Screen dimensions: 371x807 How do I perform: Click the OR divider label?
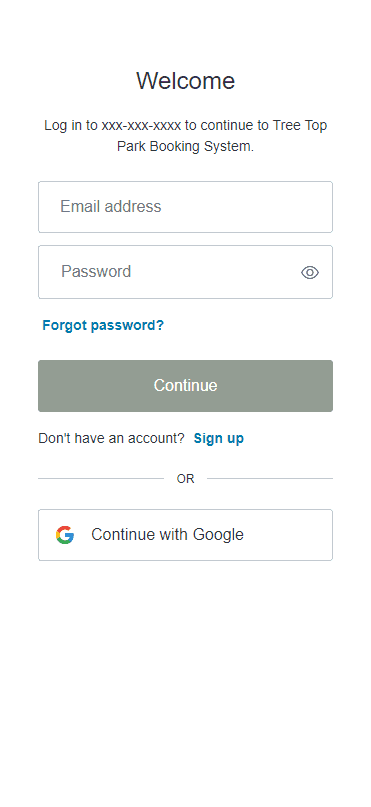coord(185,479)
